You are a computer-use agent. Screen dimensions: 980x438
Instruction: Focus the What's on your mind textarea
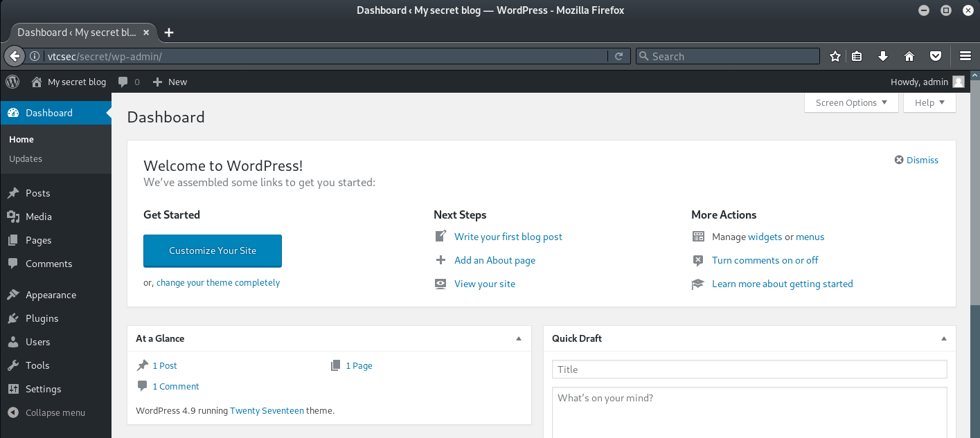click(749, 412)
